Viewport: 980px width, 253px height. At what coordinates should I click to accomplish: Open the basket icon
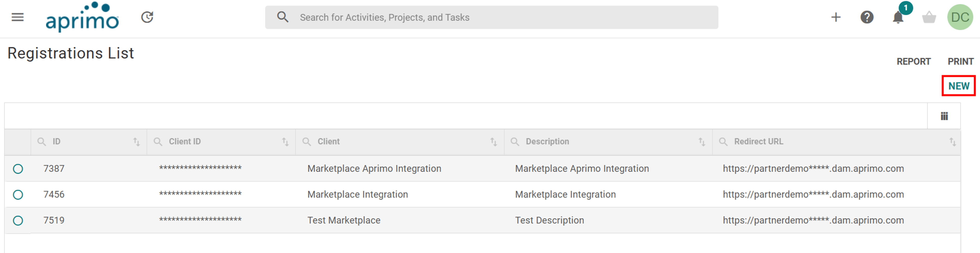coord(929,17)
